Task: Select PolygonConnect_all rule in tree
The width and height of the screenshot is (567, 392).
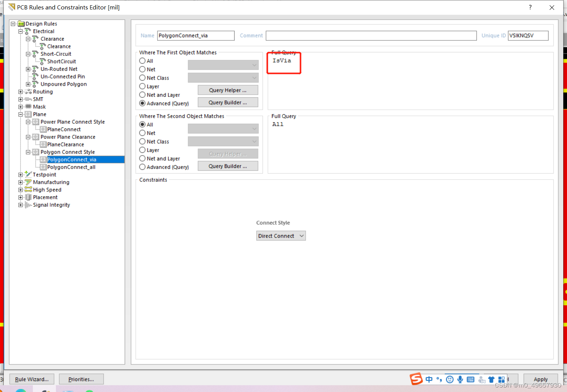Action: coord(71,167)
